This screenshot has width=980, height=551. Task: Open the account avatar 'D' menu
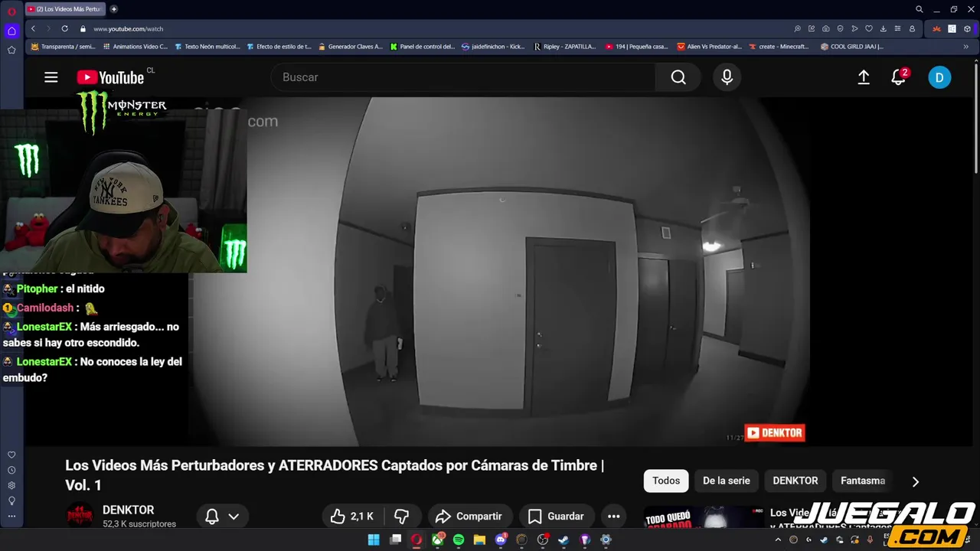[x=939, y=77]
